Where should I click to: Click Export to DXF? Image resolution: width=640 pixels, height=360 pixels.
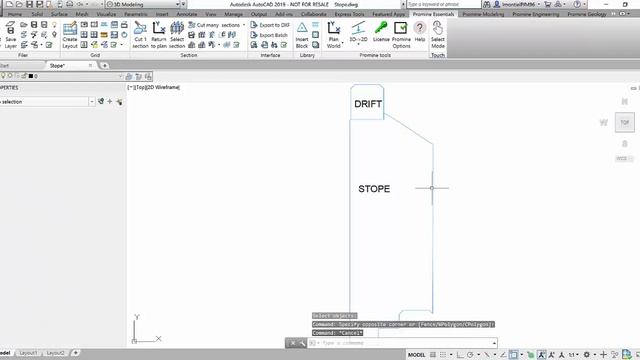point(270,25)
